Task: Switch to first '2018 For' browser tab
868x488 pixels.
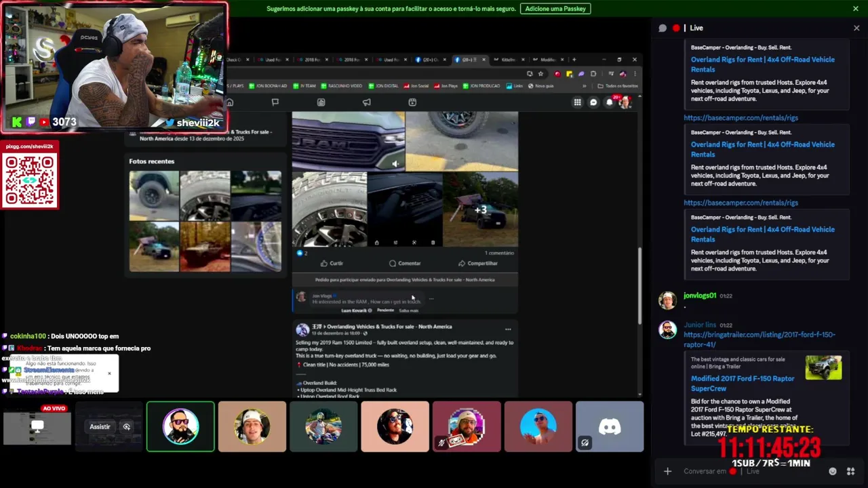Action: coord(313,60)
